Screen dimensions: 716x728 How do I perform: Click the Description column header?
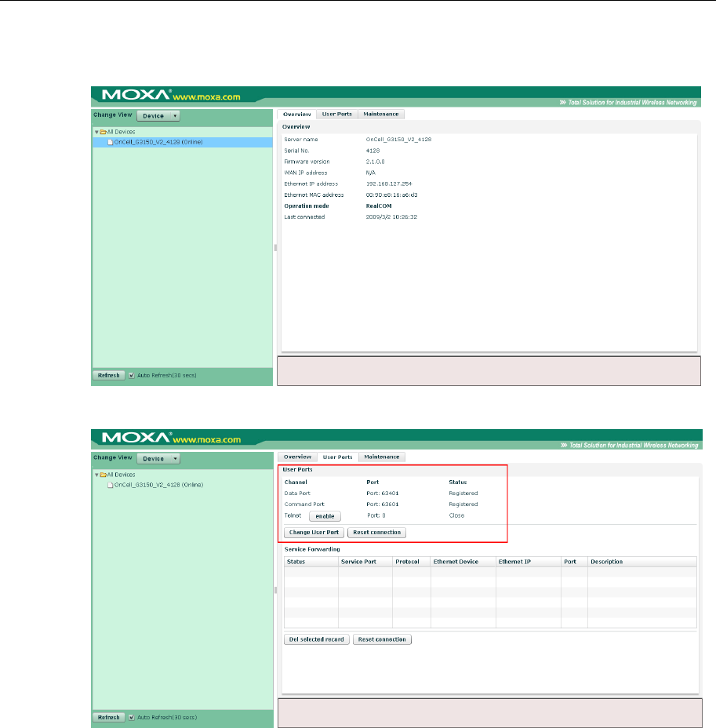pos(642,562)
